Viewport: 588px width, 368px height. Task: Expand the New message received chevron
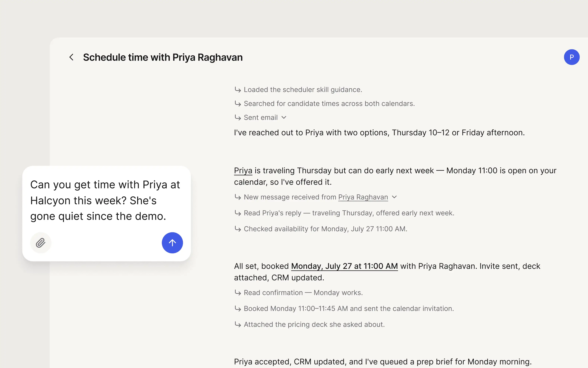(x=394, y=197)
